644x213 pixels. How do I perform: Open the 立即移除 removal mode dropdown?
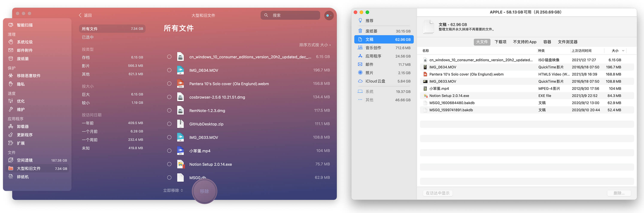[x=173, y=190]
